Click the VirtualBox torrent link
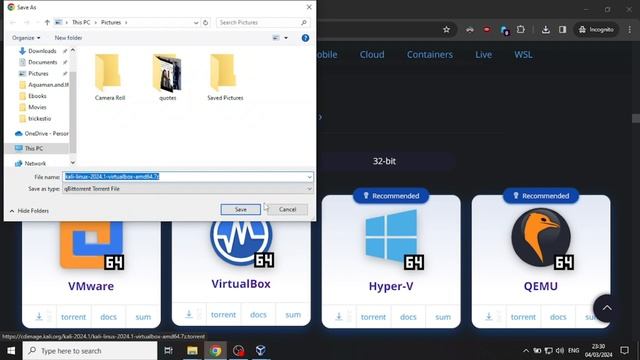Screen dimensions: 640x360 pyautogui.click(x=223, y=315)
